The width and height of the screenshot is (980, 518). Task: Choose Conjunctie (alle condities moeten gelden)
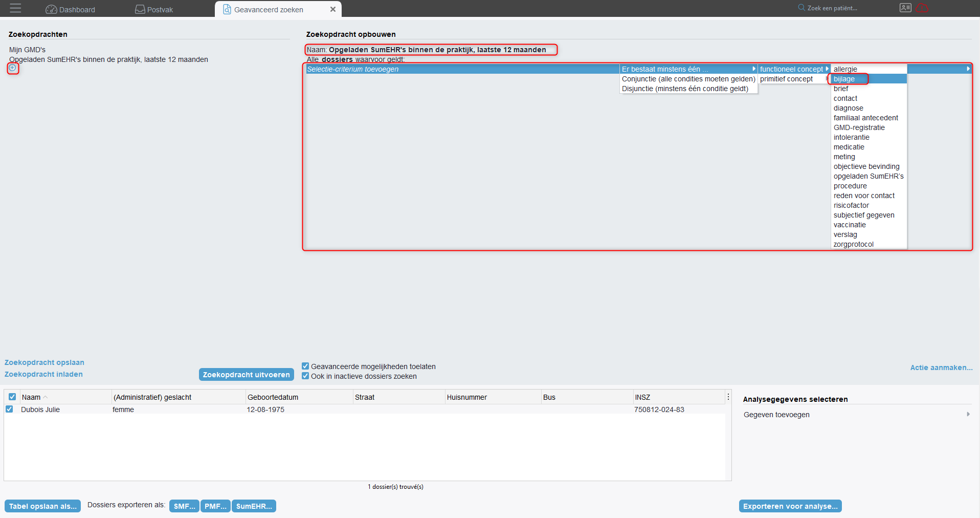pyautogui.click(x=688, y=79)
